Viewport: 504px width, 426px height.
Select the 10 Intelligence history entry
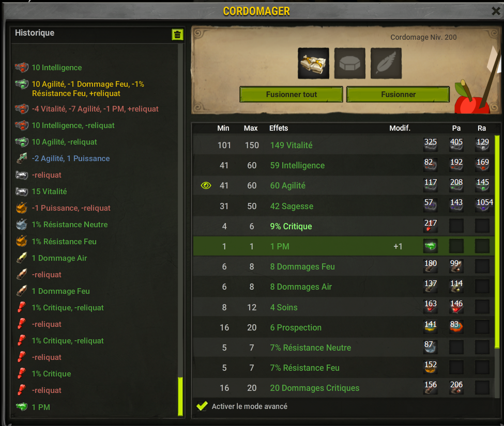coord(56,68)
